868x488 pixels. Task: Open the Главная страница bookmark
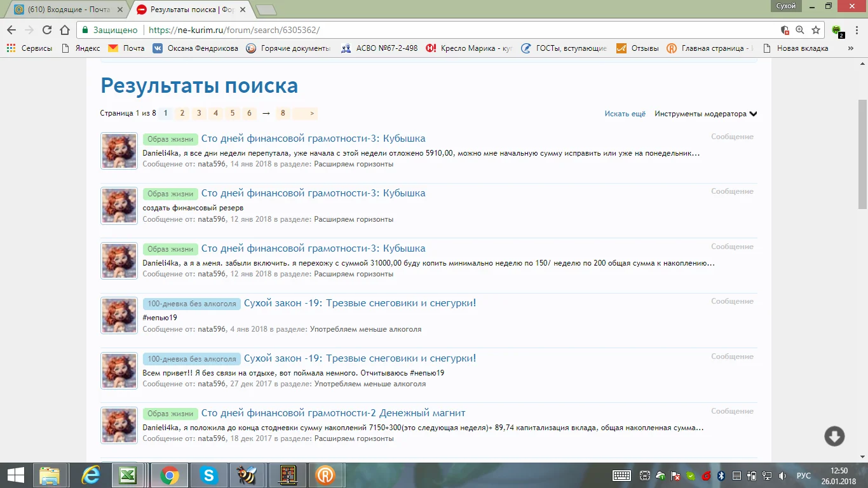tap(710, 48)
